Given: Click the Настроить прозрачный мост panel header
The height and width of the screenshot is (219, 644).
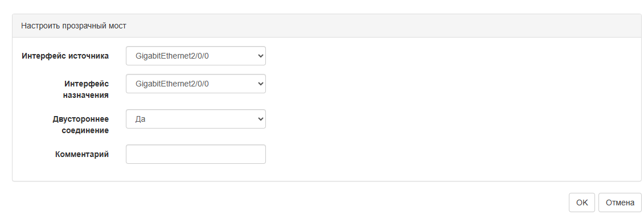Looking at the screenshot, I should click(73, 26).
